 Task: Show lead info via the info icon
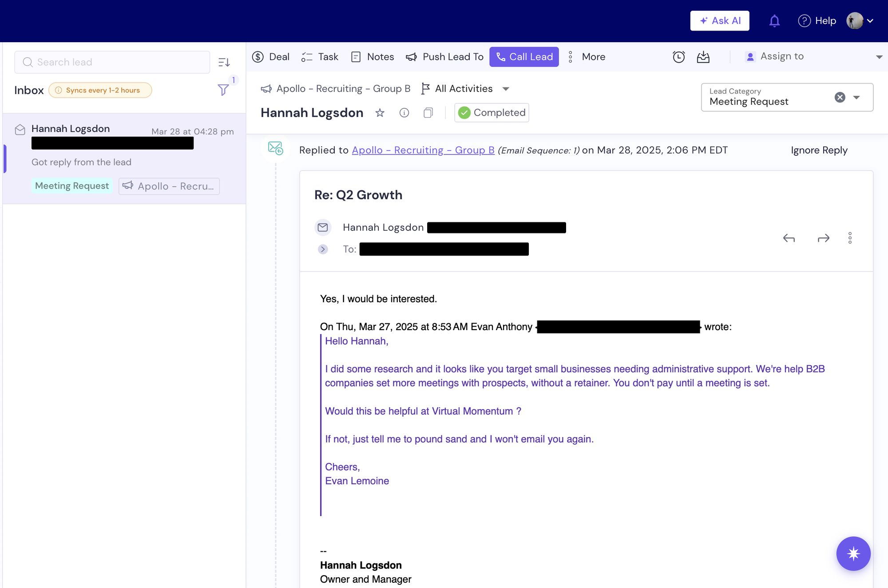click(x=404, y=113)
